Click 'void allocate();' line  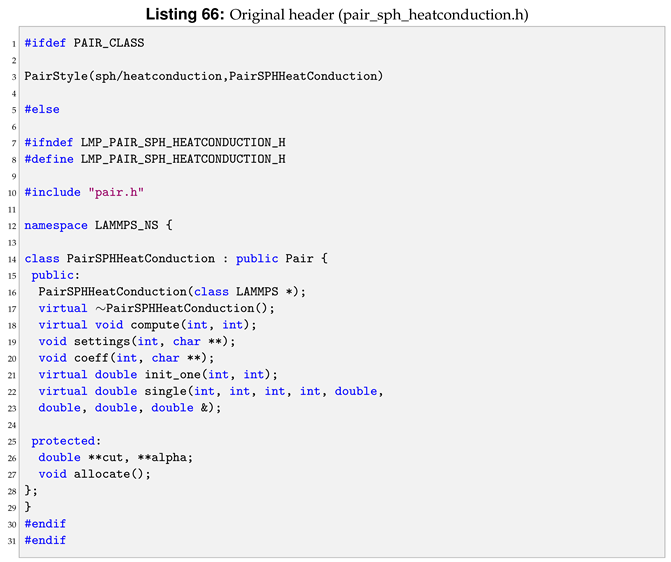click(x=95, y=474)
